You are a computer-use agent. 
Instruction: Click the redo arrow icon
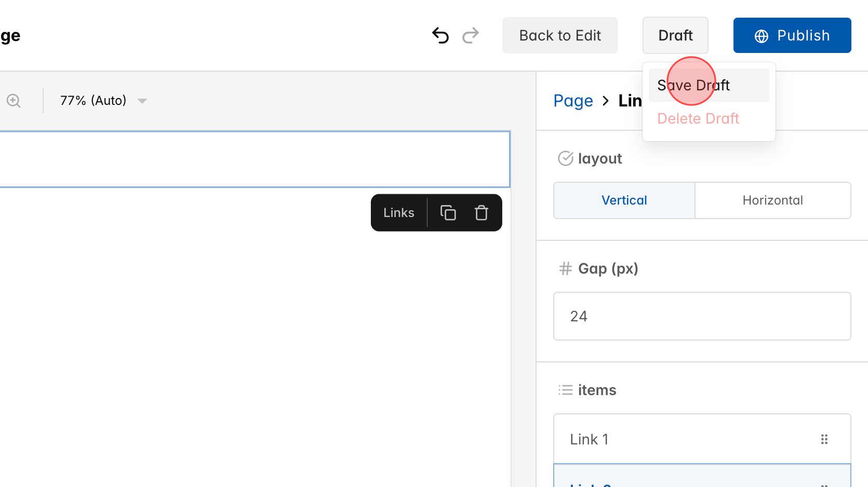click(471, 35)
